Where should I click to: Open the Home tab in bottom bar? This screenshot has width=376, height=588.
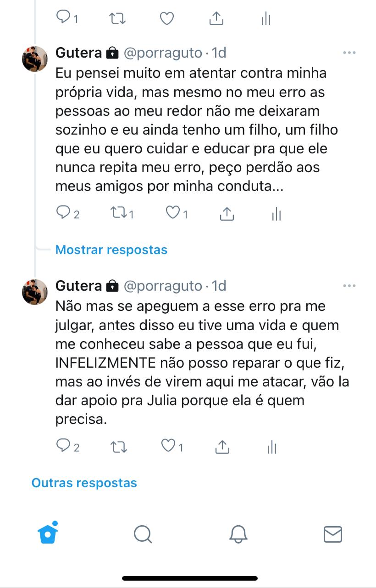(x=48, y=534)
